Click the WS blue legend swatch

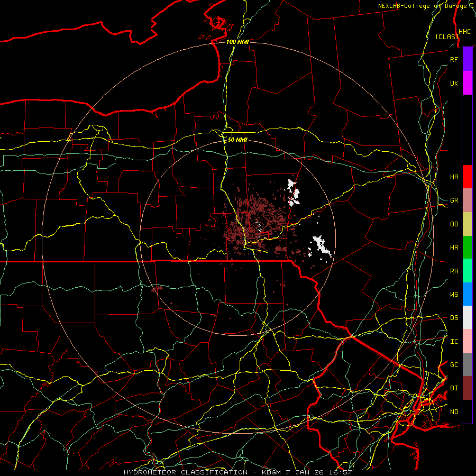pos(467,294)
